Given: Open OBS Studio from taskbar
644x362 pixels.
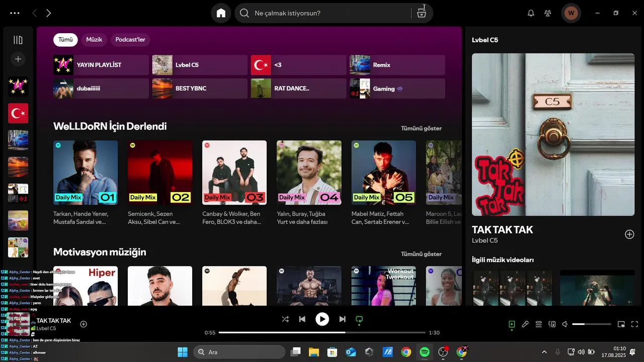Looking at the screenshot, I should coord(443,352).
